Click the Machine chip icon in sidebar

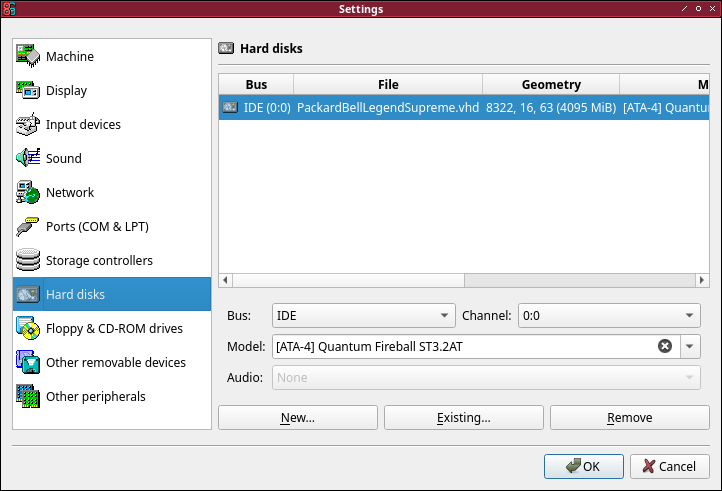pyautogui.click(x=28, y=56)
